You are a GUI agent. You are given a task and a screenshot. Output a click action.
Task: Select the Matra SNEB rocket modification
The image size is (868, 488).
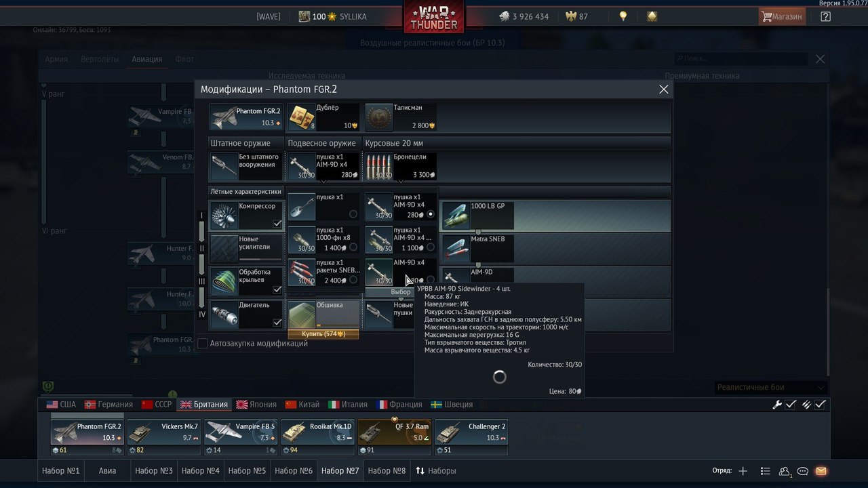478,249
